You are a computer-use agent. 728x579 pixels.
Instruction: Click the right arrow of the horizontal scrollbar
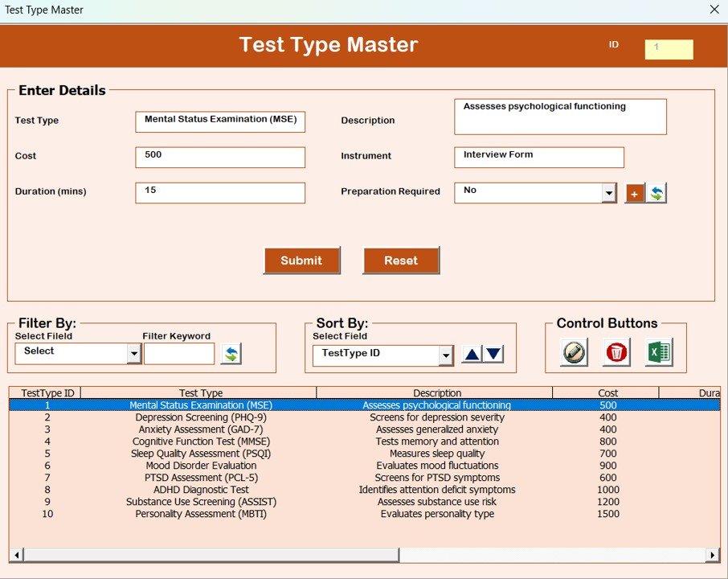pyautogui.click(x=713, y=554)
